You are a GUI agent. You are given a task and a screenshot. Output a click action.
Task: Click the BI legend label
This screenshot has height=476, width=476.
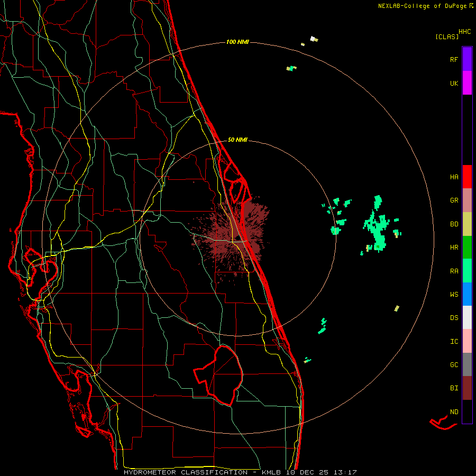pos(454,388)
